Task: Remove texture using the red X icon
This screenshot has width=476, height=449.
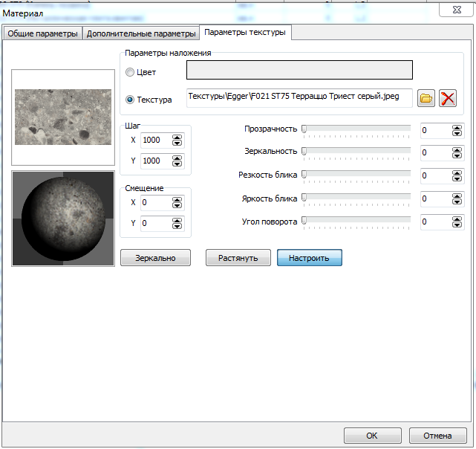Action: pos(448,98)
